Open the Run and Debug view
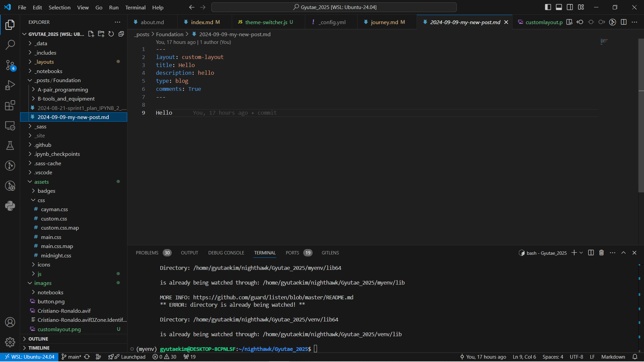Image resolution: width=644 pixels, height=362 pixels. [x=10, y=85]
